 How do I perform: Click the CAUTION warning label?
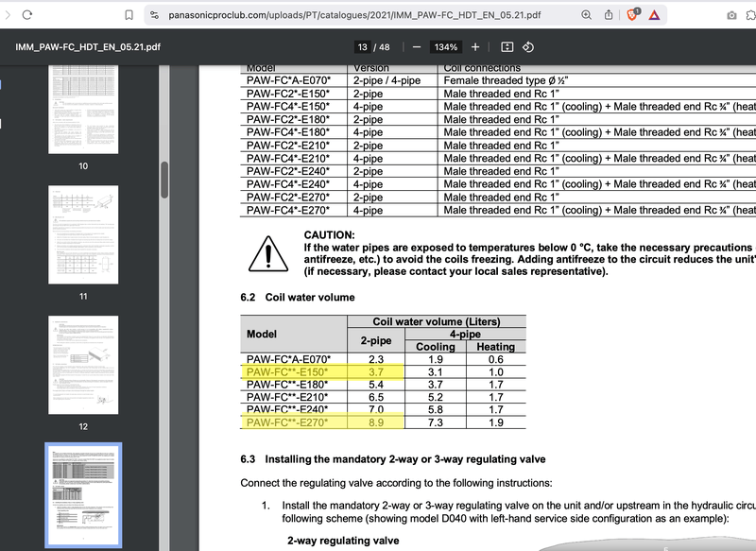(329, 235)
